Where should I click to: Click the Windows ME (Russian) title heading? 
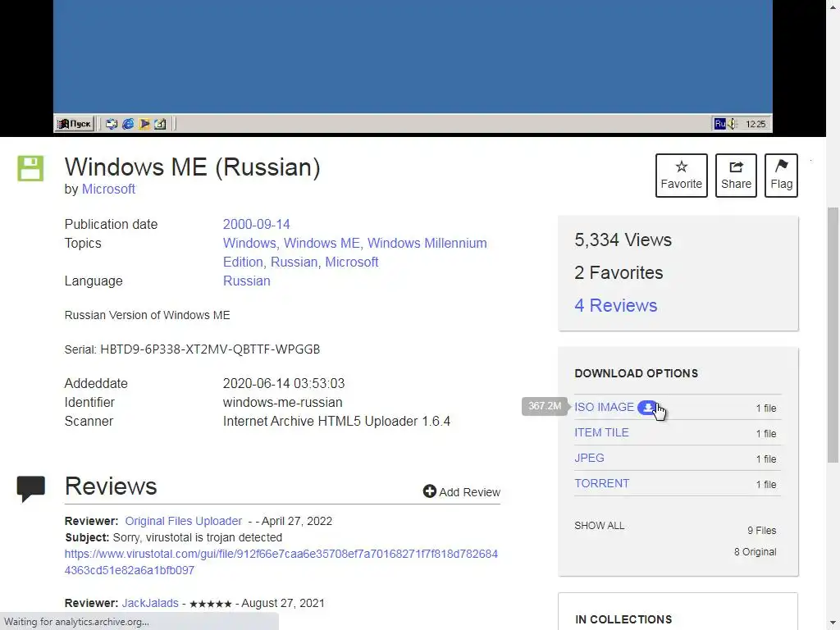(192, 167)
